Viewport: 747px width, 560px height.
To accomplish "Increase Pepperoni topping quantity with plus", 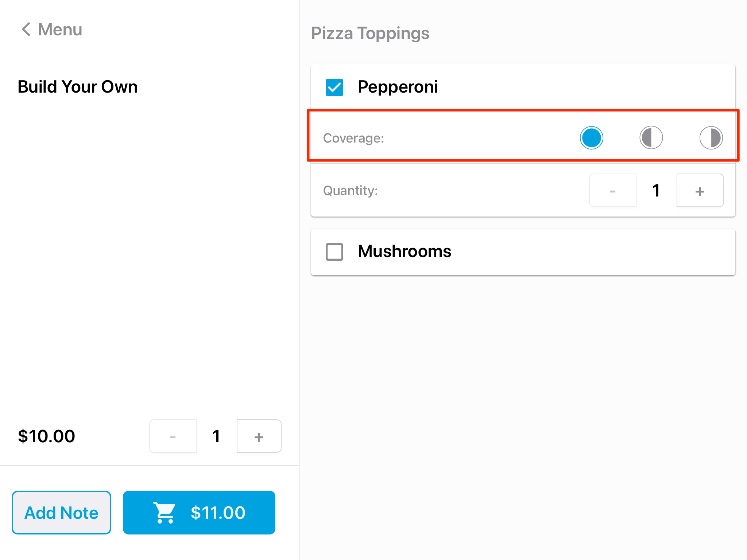I will coord(700,191).
